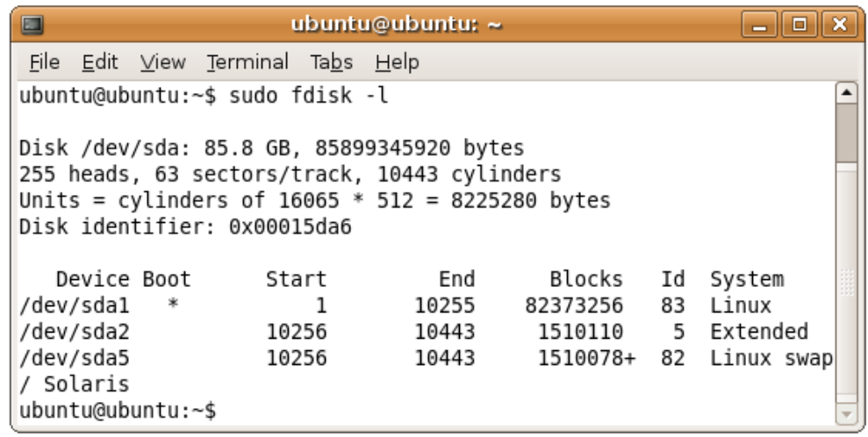The image size is (868, 437).
Task: Open the Help menu
Action: 397,62
